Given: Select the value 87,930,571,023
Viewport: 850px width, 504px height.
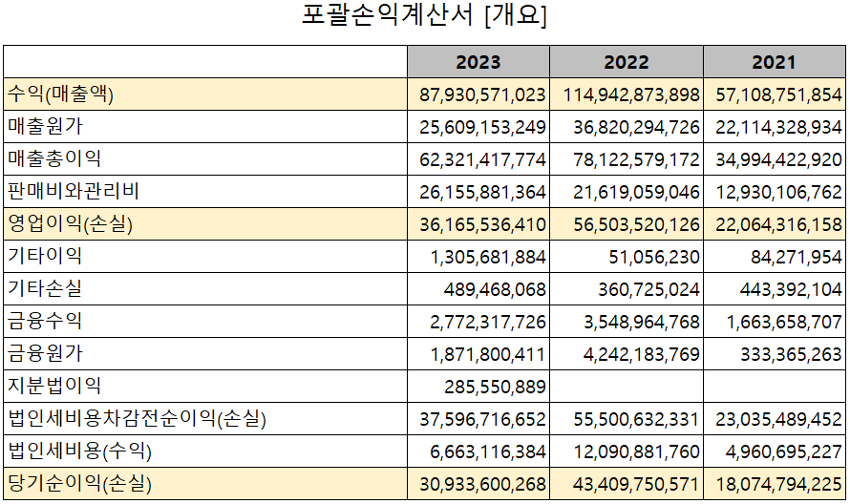Looking at the screenshot, I should (x=482, y=94).
